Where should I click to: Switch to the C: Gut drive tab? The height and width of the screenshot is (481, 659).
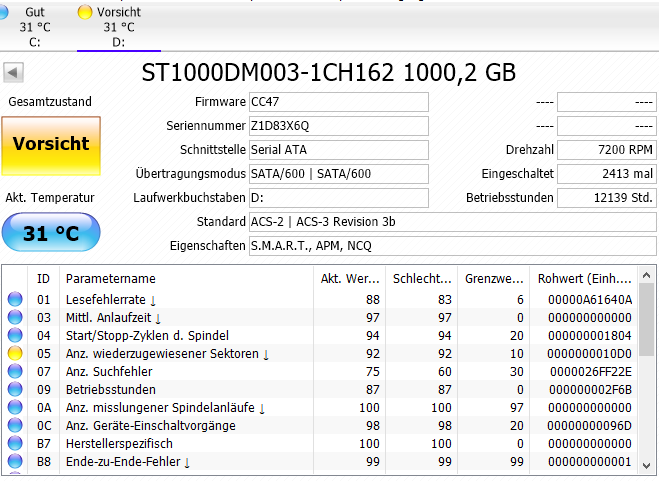click(x=34, y=26)
